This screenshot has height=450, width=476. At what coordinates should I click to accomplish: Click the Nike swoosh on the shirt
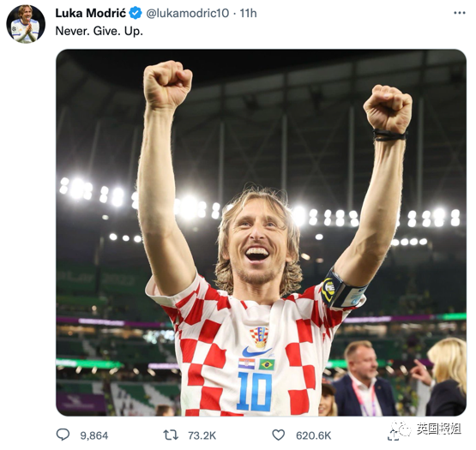click(256, 352)
